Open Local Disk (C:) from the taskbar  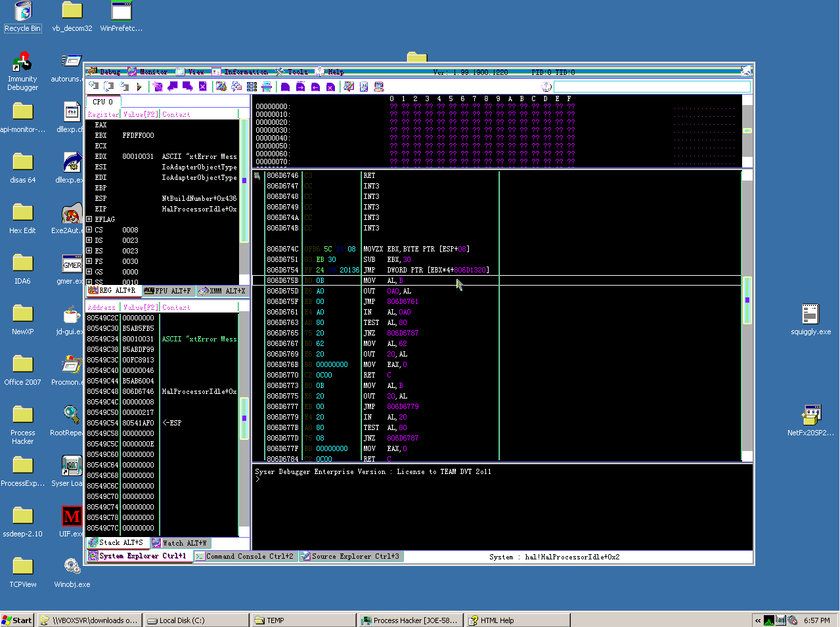pyautogui.click(x=196, y=620)
